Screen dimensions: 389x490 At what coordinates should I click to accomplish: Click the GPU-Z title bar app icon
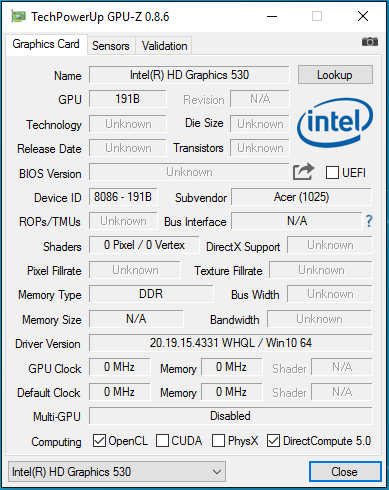(x=18, y=16)
